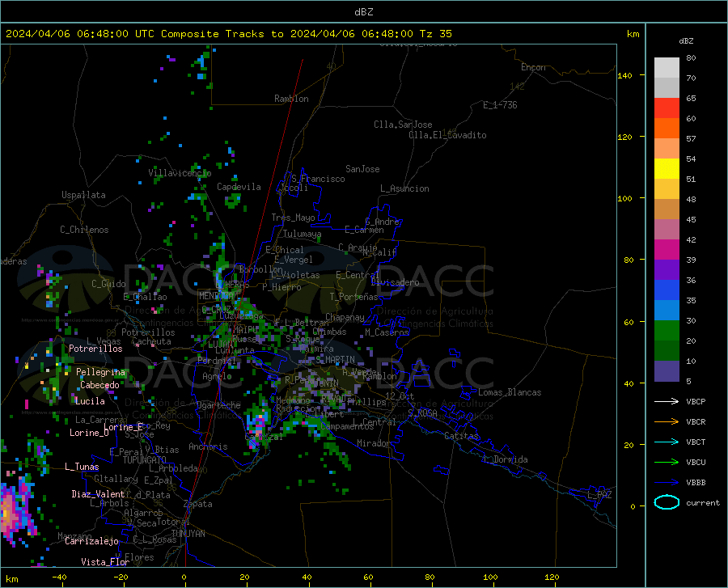Click the 'Zapata' map label
This screenshot has height=588, width=728.
[x=198, y=504]
